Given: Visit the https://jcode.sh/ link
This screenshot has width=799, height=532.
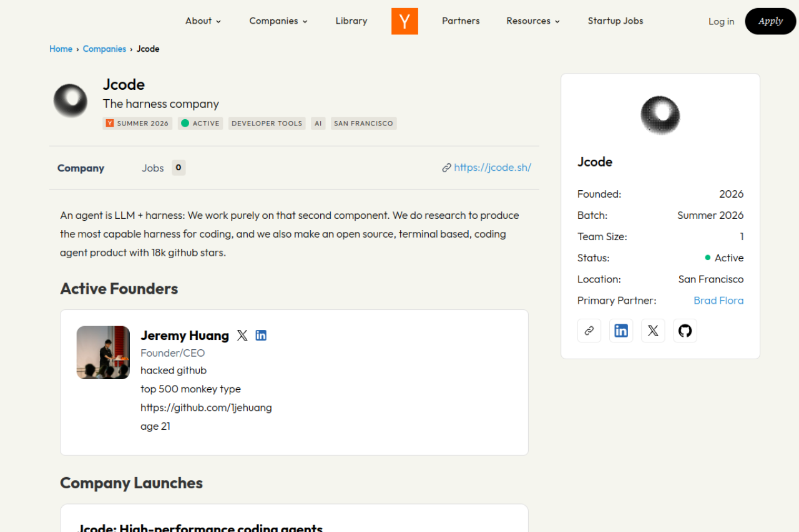Looking at the screenshot, I should point(493,167).
